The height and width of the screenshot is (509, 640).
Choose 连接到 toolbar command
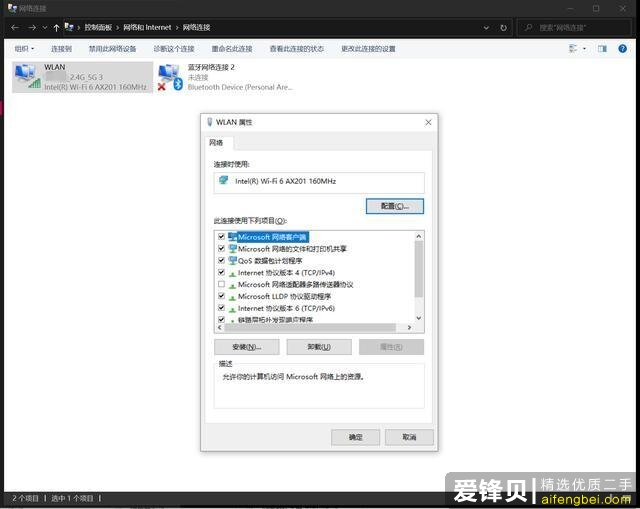pos(61,49)
